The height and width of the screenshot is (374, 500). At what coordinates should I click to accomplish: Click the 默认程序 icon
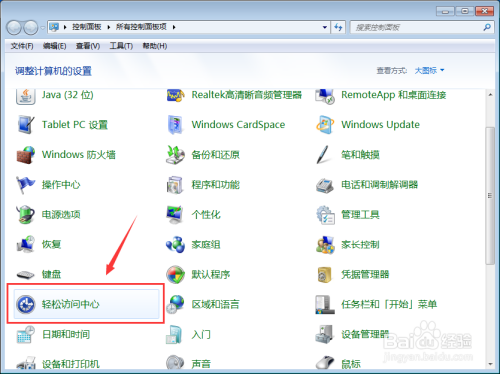175,274
